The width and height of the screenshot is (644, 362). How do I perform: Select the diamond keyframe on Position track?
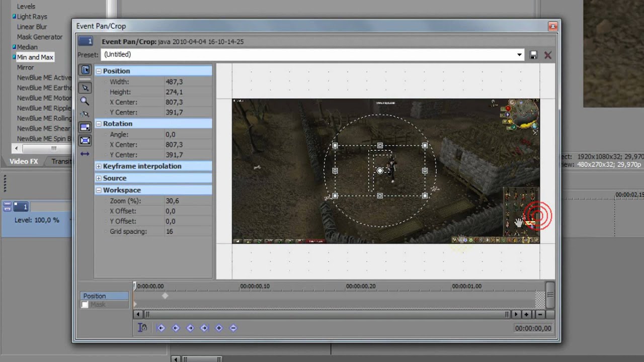tap(165, 296)
